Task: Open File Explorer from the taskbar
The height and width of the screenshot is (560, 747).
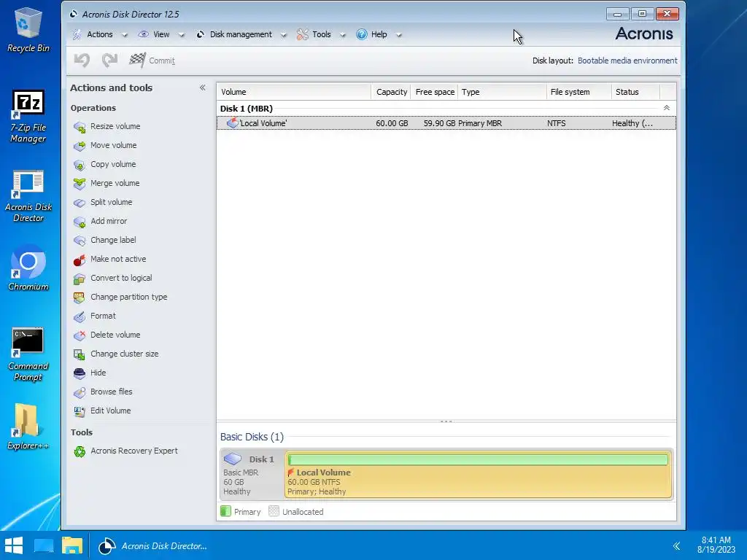Action: tap(72, 545)
